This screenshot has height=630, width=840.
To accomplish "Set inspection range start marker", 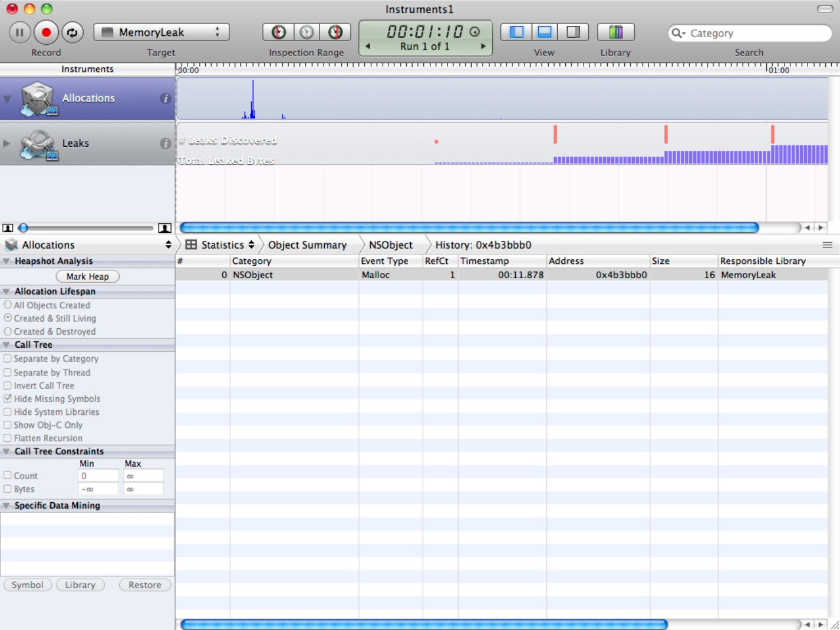I will [x=278, y=32].
